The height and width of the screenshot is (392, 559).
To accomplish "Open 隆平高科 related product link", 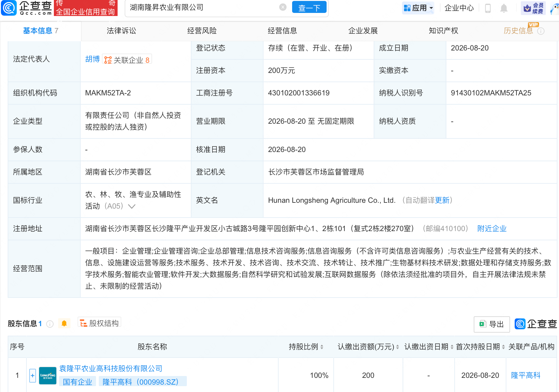I will click(526, 375).
